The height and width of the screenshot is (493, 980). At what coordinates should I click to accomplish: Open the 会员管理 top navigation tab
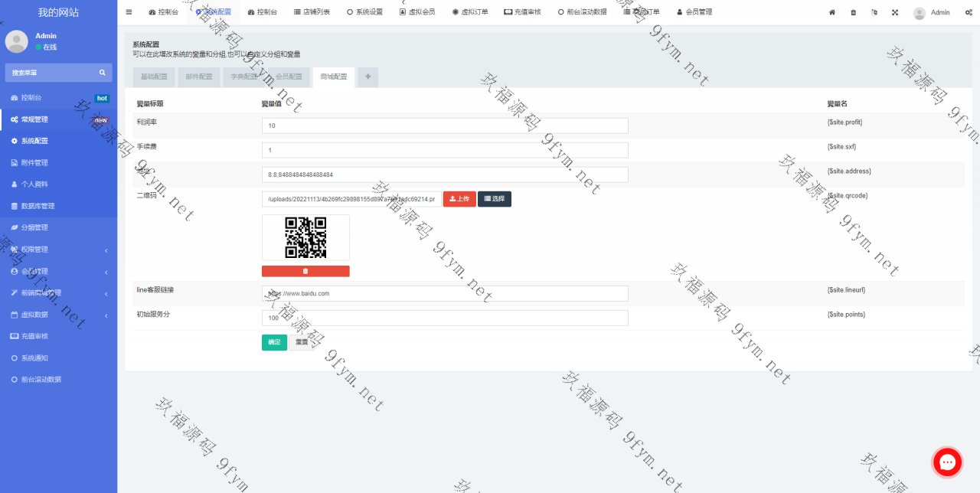coord(694,12)
